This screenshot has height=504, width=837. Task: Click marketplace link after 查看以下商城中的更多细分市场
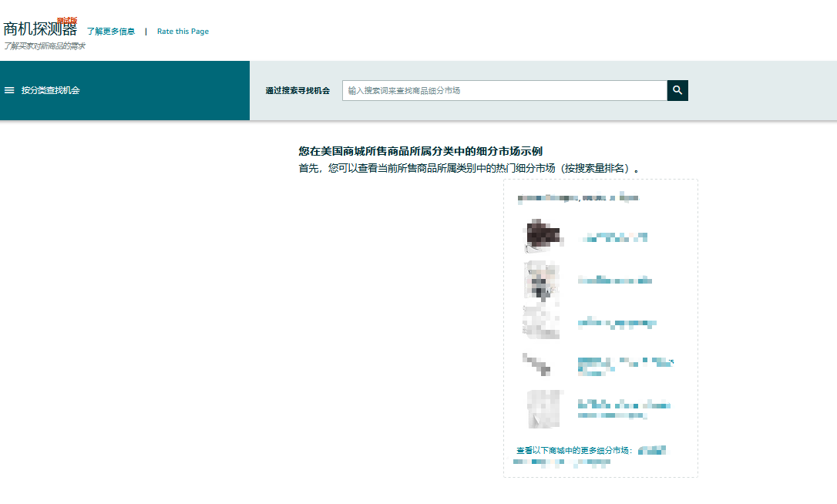coord(652,450)
